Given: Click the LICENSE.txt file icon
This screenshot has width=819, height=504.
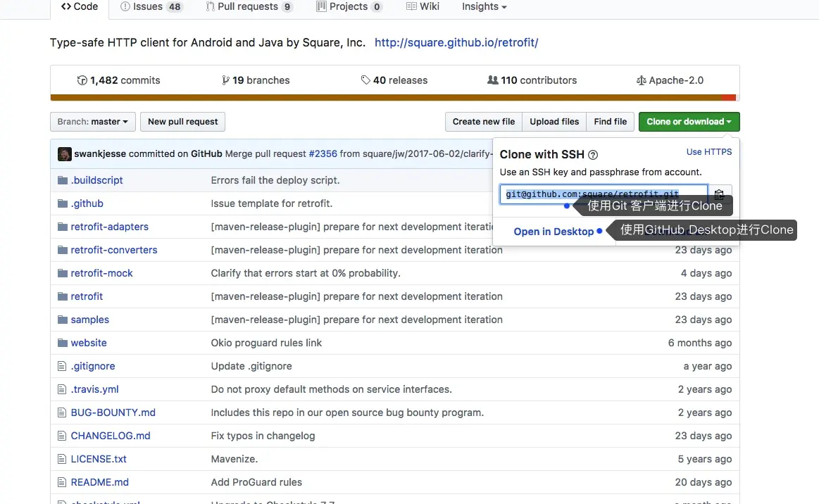Looking at the screenshot, I should point(62,459).
